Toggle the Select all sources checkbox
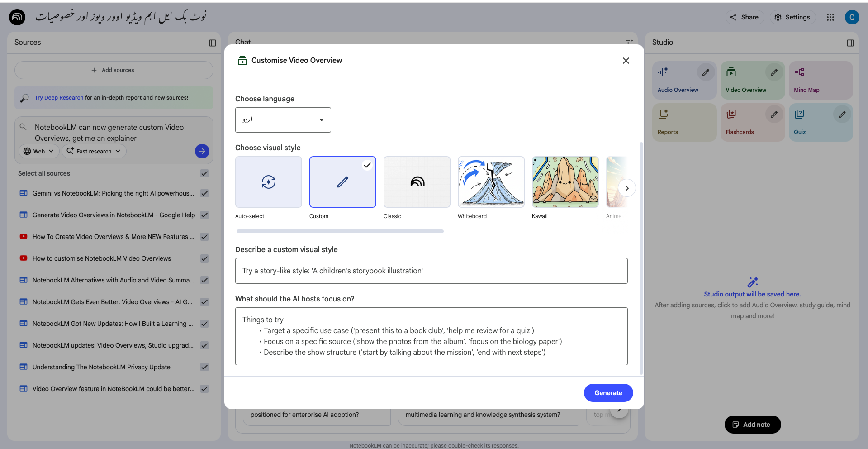Image resolution: width=868 pixels, height=449 pixels. (x=204, y=173)
